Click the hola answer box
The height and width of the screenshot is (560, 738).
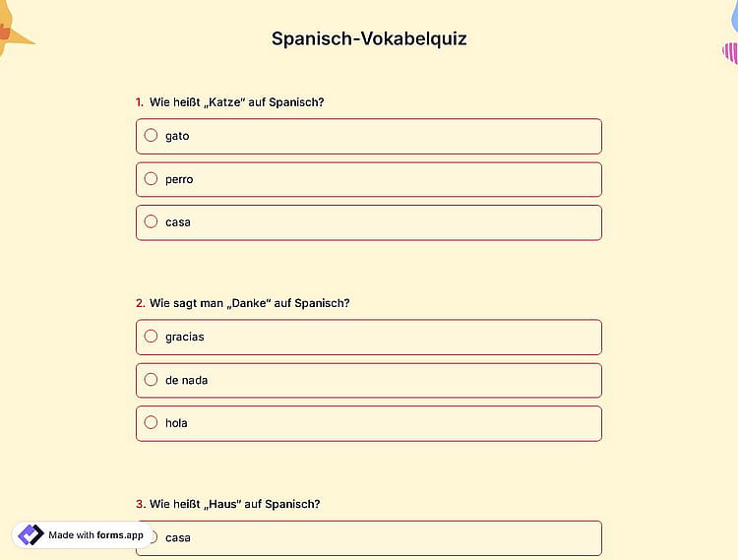(x=369, y=423)
